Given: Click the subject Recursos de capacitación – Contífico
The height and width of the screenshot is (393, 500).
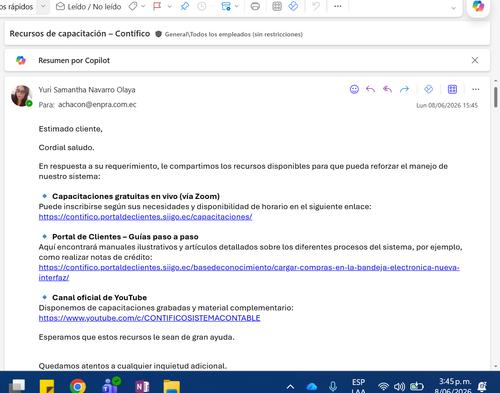Looking at the screenshot, I should [80, 34].
